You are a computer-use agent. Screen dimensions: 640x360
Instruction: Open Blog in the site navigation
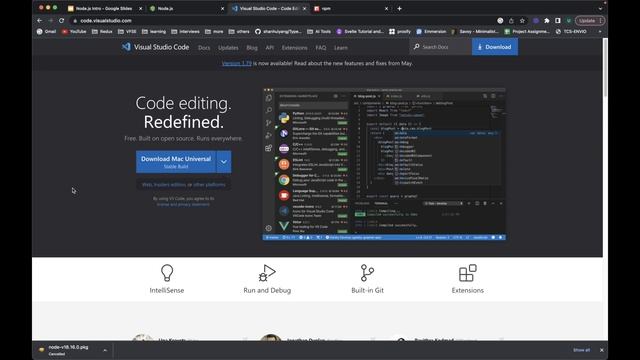[252, 48]
